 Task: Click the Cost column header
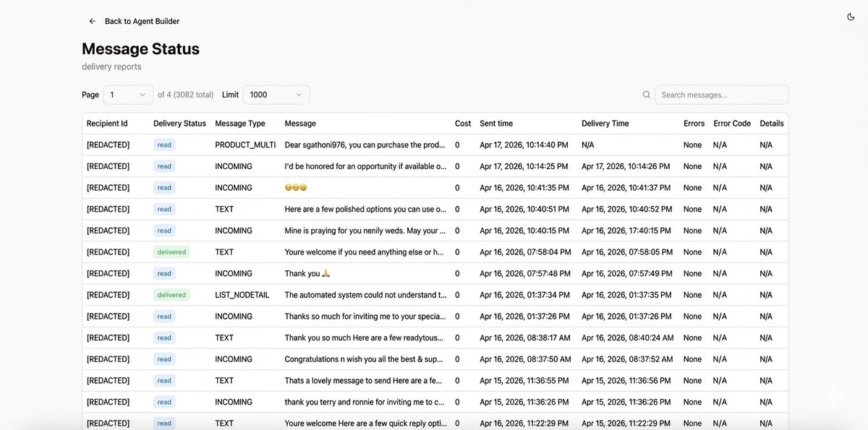click(x=463, y=124)
